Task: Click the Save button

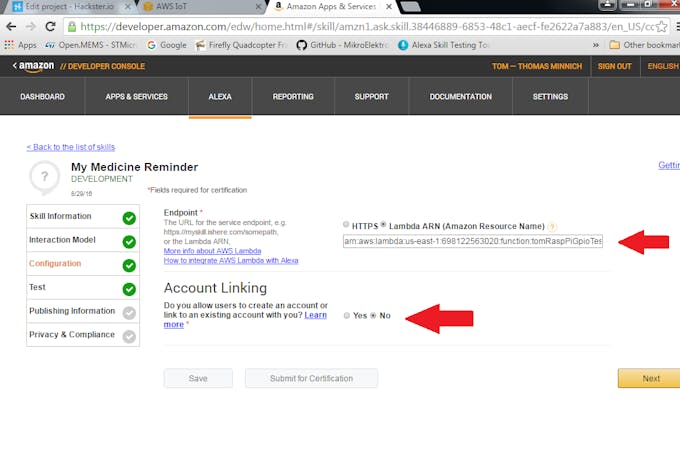Action: 198,378
